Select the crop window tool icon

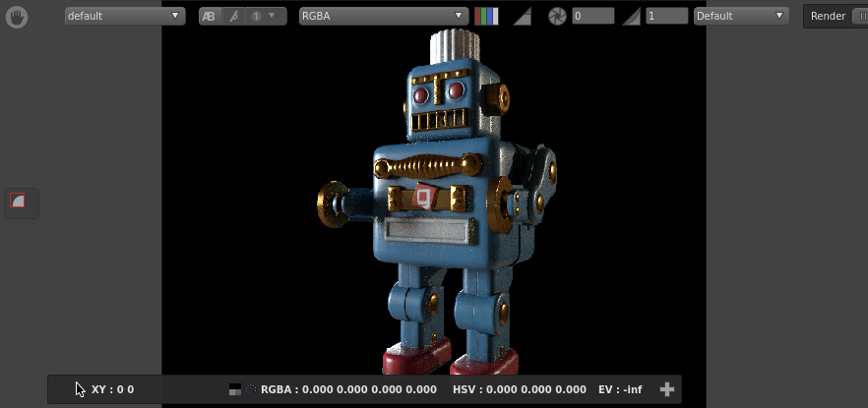point(17,202)
